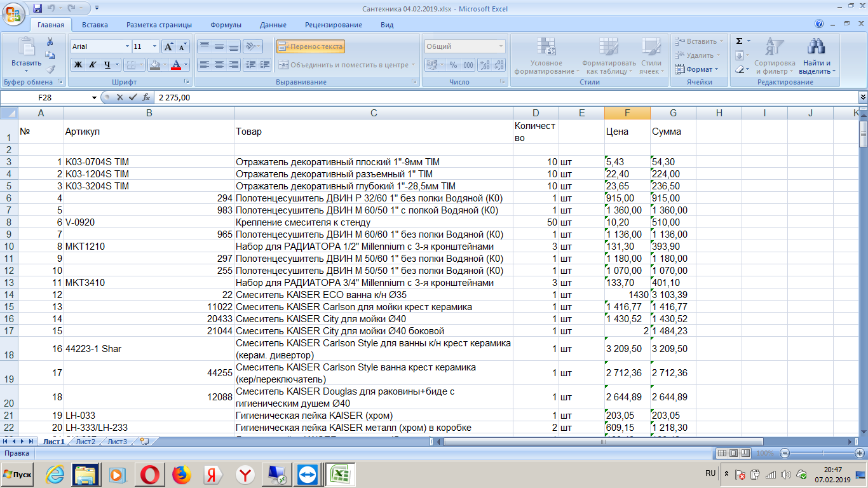Image resolution: width=868 pixels, height=488 pixels.
Task: Click the AutoSum sigma icon
Action: (x=739, y=41)
